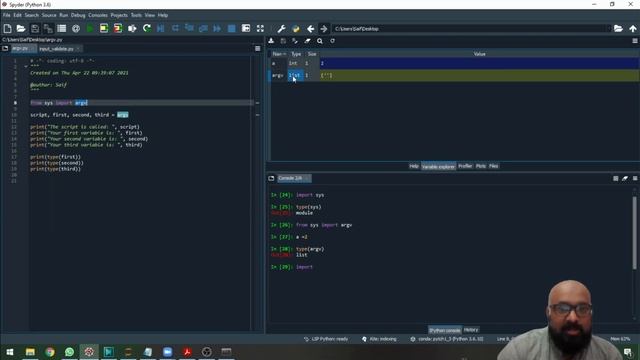Stop debugging with the blue square icon
640x360 pixels.
tap(231, 29)
